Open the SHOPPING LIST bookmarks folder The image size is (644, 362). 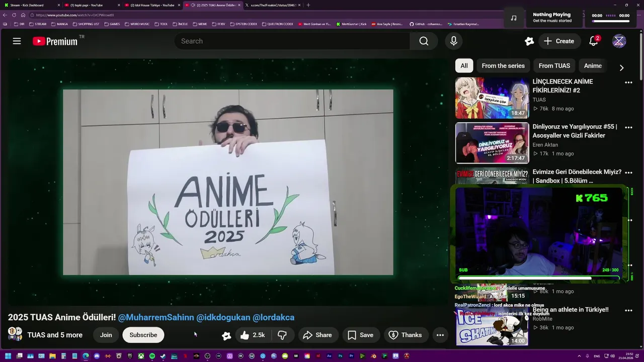pyautogui.click(x=86, y=24)
